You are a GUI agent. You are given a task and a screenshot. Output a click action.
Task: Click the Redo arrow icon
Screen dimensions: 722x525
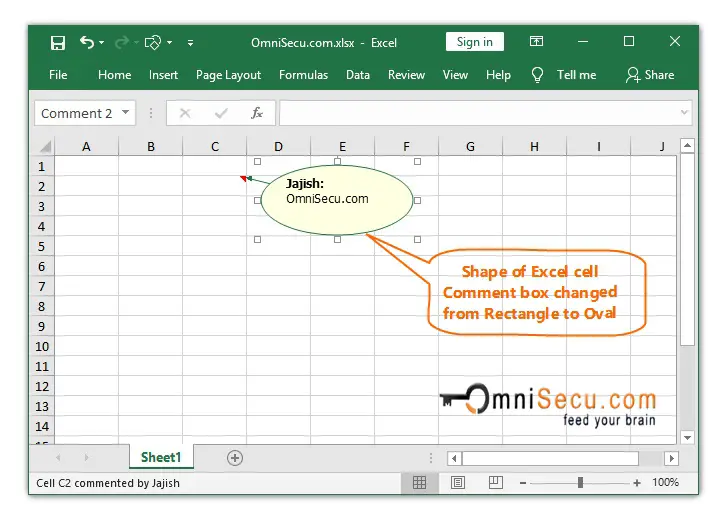(122, 43)
